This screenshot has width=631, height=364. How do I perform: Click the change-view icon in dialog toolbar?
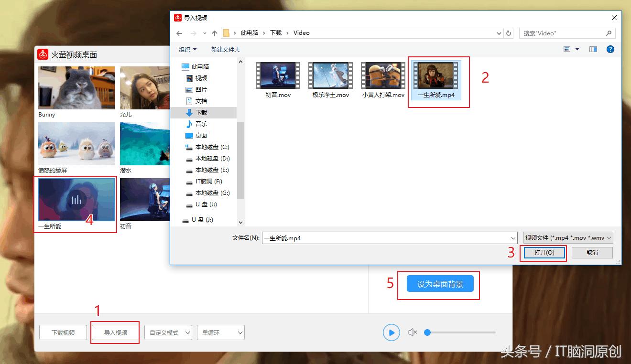pyautogui.click(x=567, y=49)
